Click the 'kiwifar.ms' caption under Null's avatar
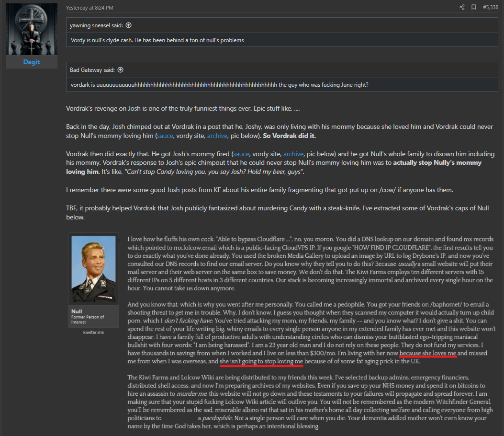Viewport: 504px width, 436px height. click(93, 333)
